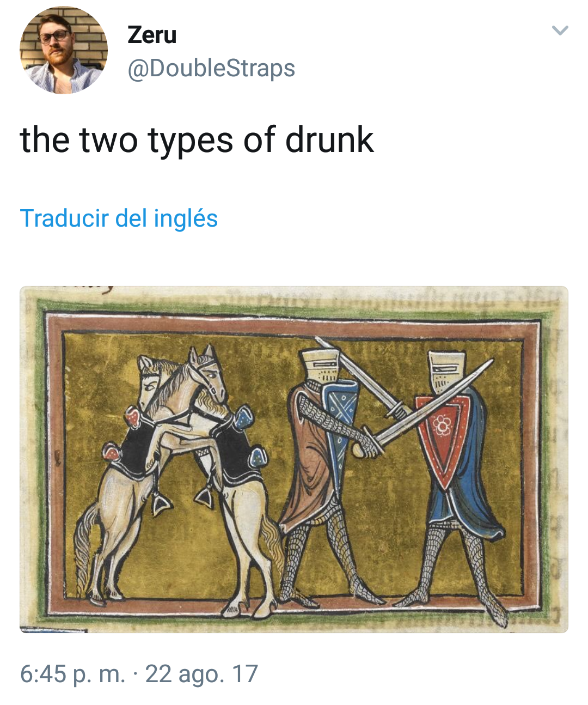Select the tweet text "the two types of drunk"
Screen dimensions: 588x705
click(x=197, y=140)
